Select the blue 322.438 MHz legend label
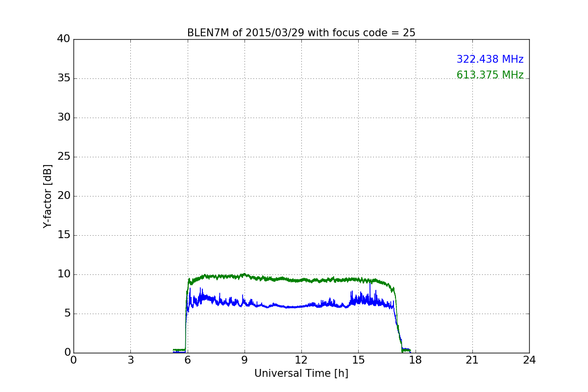Screen dimensions: 588x392 490,59
